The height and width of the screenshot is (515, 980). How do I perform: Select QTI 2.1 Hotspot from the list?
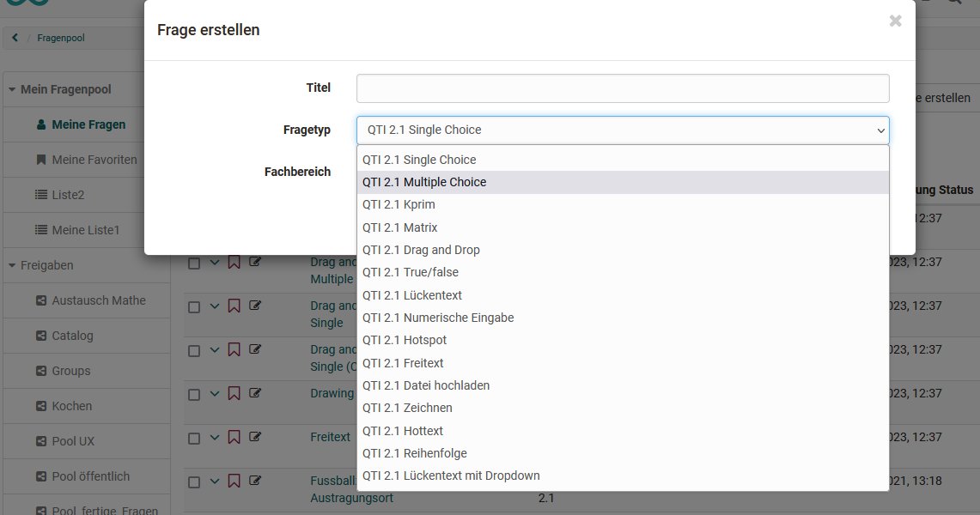pyautogui.click(x=405, y=340)
